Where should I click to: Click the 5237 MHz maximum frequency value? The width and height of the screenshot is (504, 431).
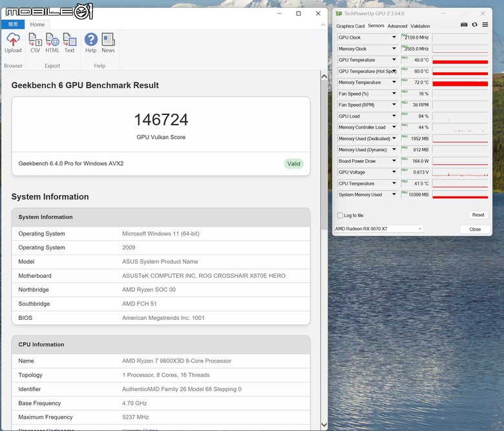(x=135, y=417)
